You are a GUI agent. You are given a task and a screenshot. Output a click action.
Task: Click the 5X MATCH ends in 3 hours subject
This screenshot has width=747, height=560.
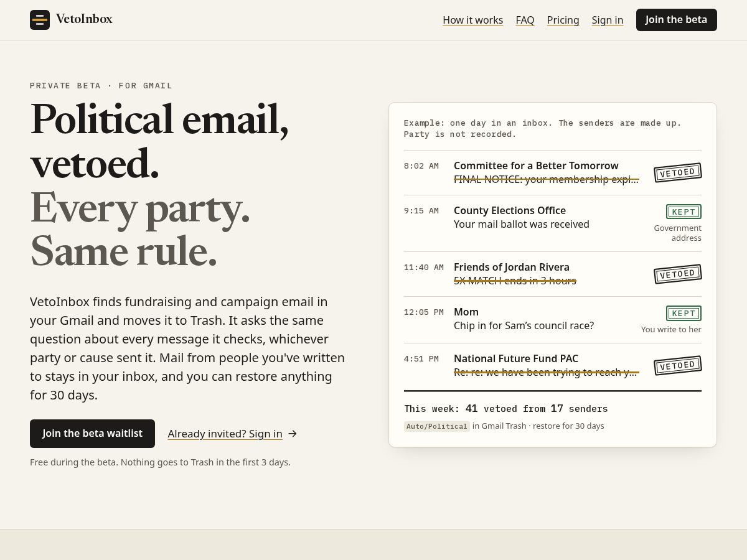click(x=515, y=281)
